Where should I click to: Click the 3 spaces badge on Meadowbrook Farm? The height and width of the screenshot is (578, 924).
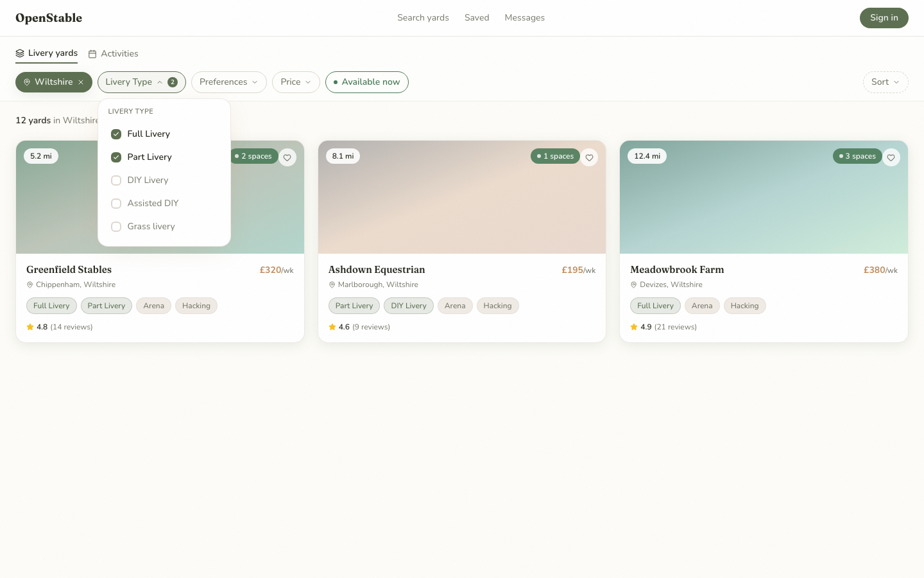857,156
